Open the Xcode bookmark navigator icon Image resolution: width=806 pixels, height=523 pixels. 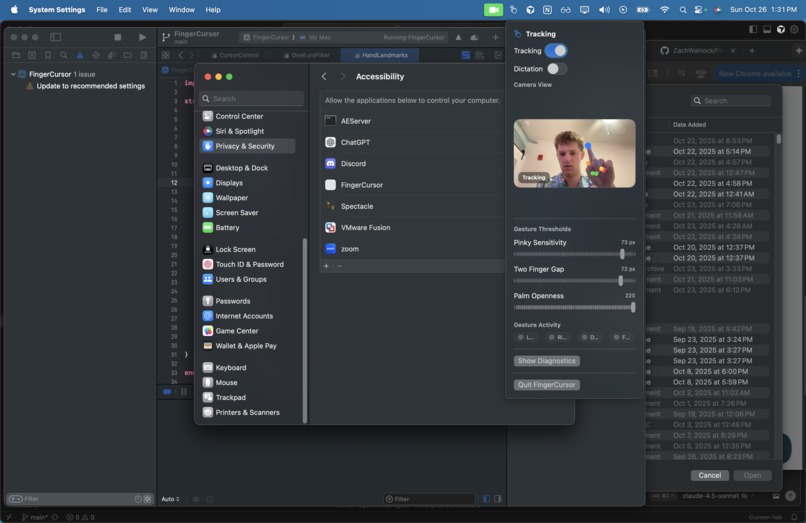tap(48, 55)
